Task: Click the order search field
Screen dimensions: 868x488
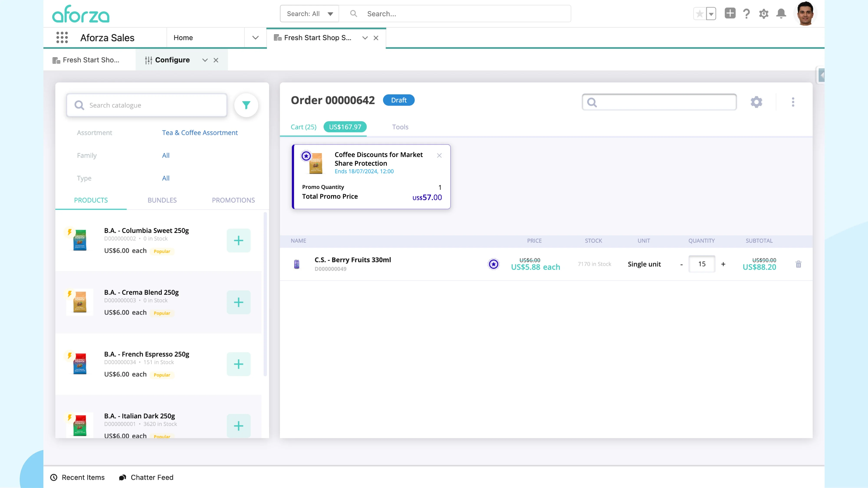Action: click(x=659, y=102)
